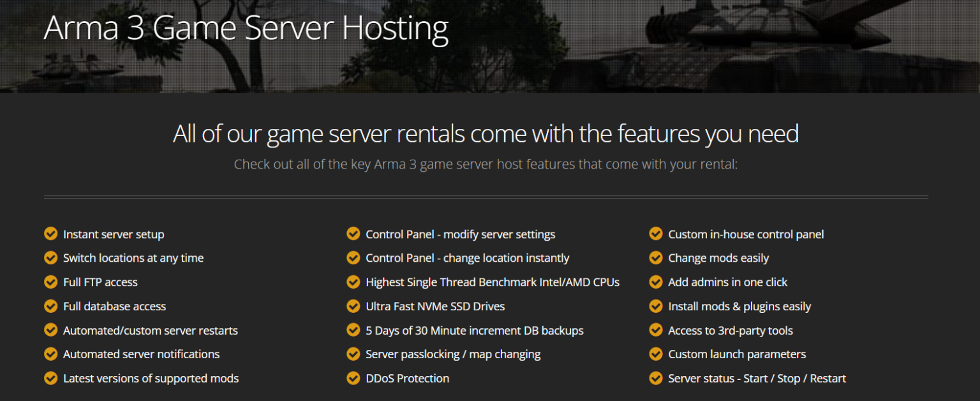
Task: Select the check icon next to Add admins in one click
Action: pyautogui.click(x=656, y=282)
